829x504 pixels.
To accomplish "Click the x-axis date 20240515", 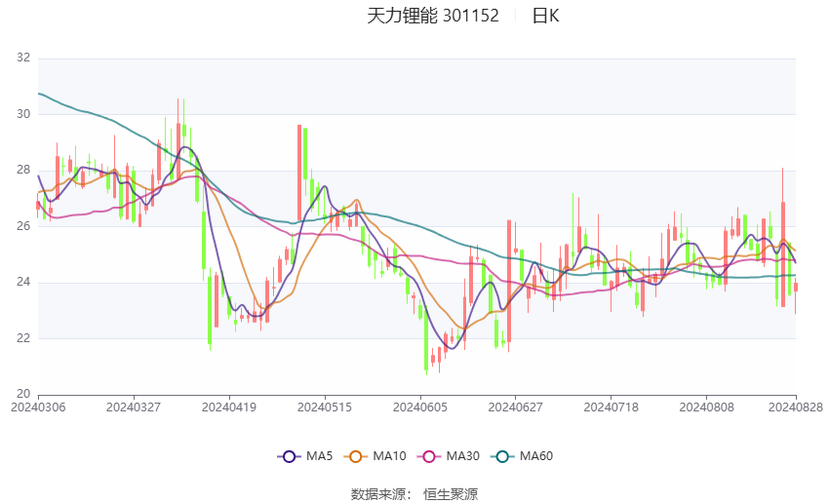I will [x=325, y=407].
